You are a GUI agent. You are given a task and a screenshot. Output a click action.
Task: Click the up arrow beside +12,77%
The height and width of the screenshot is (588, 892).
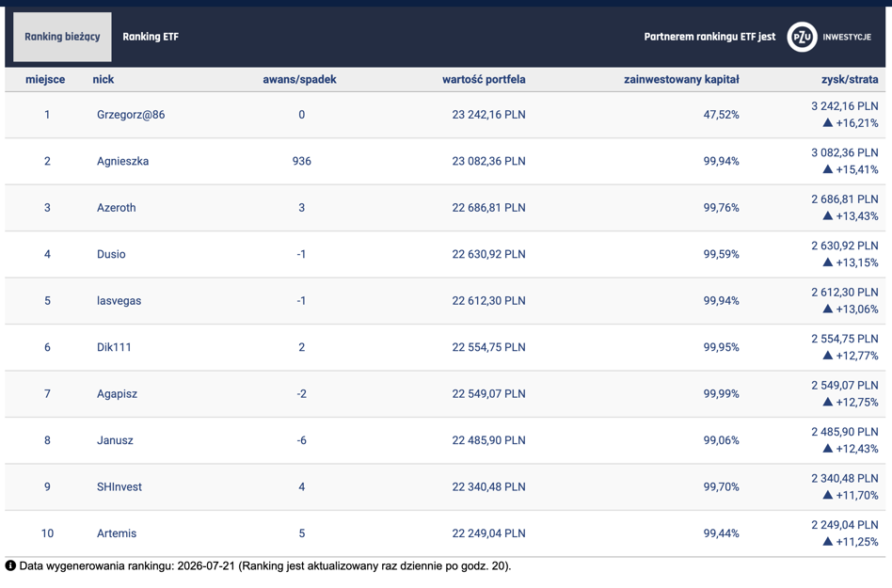click(828, 356)
